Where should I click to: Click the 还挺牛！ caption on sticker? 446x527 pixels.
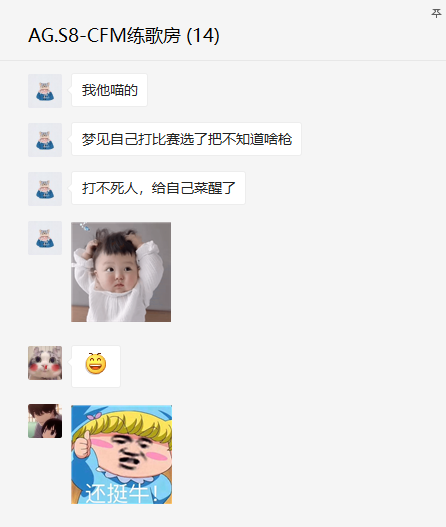pyautogui.click(x=122, y=493)
